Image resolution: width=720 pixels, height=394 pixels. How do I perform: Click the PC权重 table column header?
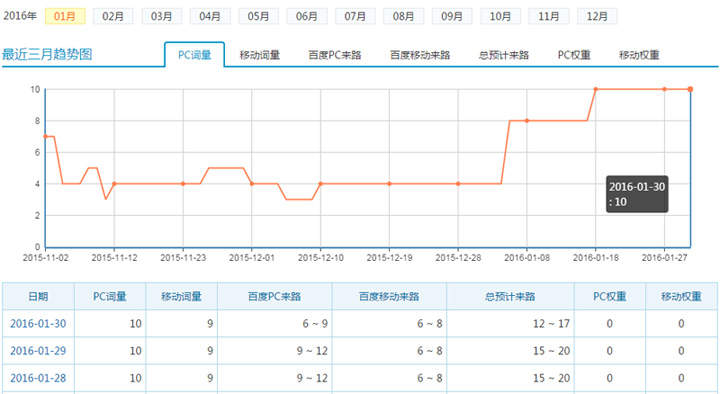pyautogui.click(x=610, y=297)
